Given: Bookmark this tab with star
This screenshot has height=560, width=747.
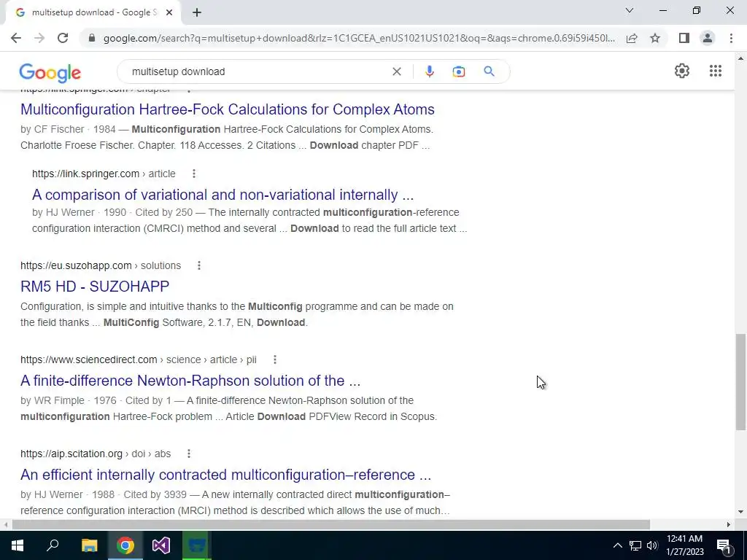Looking at the screenshot, I should pyautogui.click(x=655, y=38).
